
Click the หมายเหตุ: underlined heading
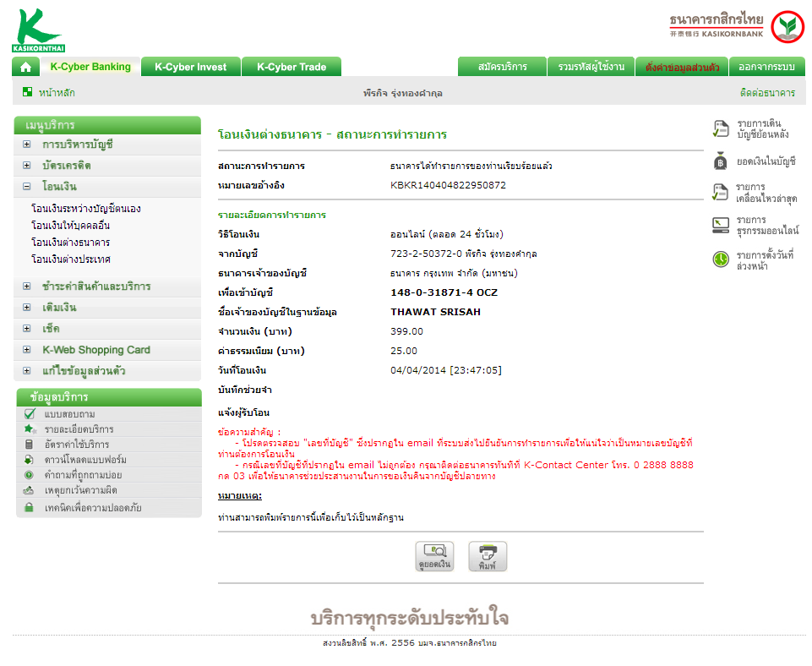click(x=240, y=496)
